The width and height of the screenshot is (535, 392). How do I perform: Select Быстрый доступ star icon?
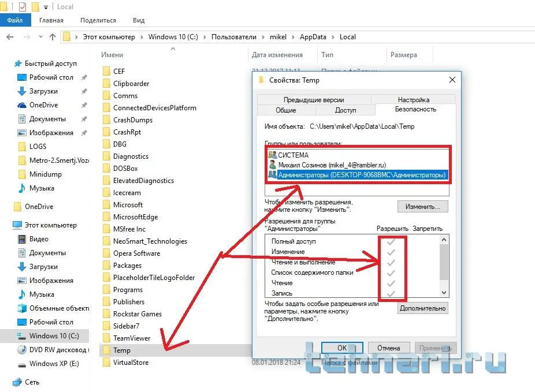pyautogui.click(x=18, y=64)
